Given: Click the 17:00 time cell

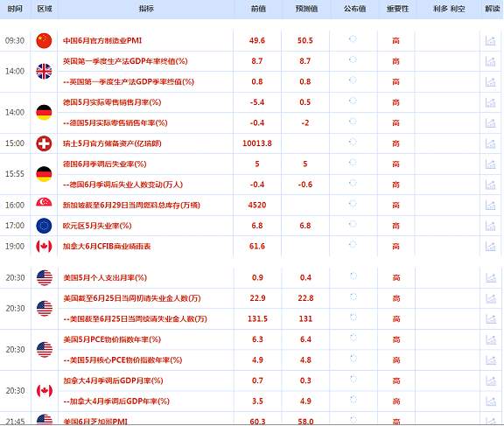Looking at the screenshot, I should pyautogui.click(x=15, y=226).
